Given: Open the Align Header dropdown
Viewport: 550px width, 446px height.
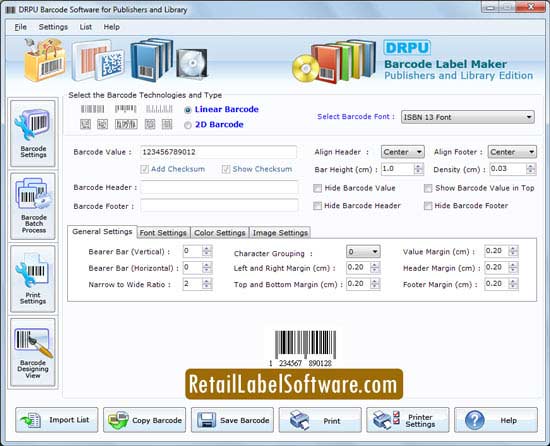Looking at the screenshot, I should coord(403,152).
